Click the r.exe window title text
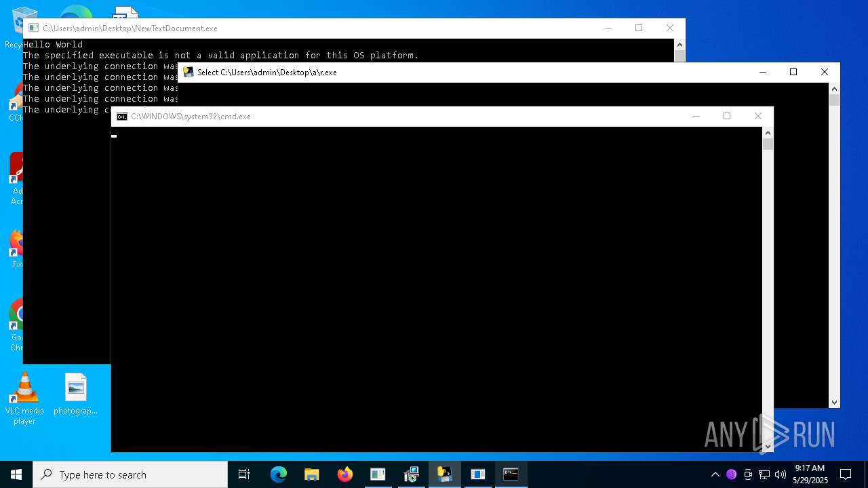This screenshot has width=868, height=488. (x=267, y=73)
